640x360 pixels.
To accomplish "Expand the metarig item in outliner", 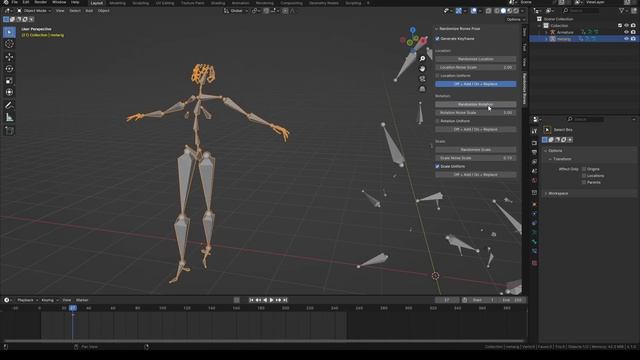I will 546,39.
